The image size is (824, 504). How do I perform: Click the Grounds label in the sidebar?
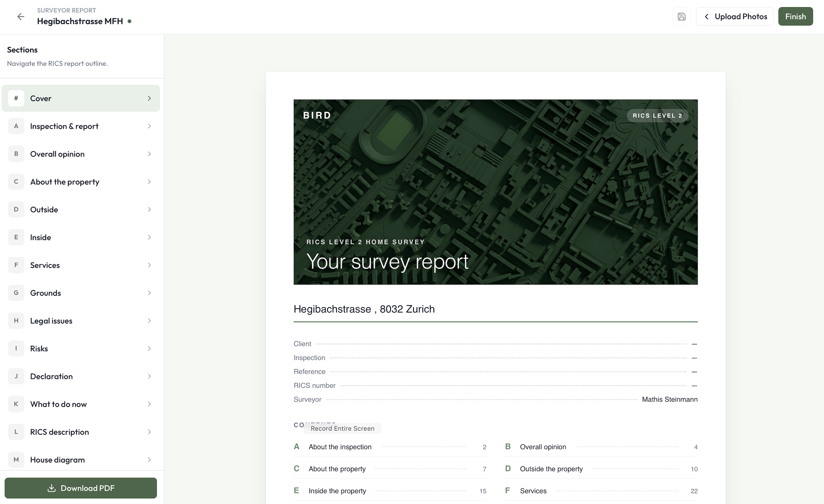coord(46,293)
